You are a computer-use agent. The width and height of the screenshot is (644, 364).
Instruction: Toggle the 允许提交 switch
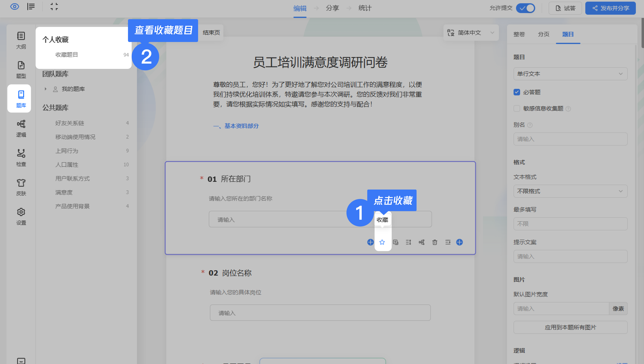[x=526, y=8]
